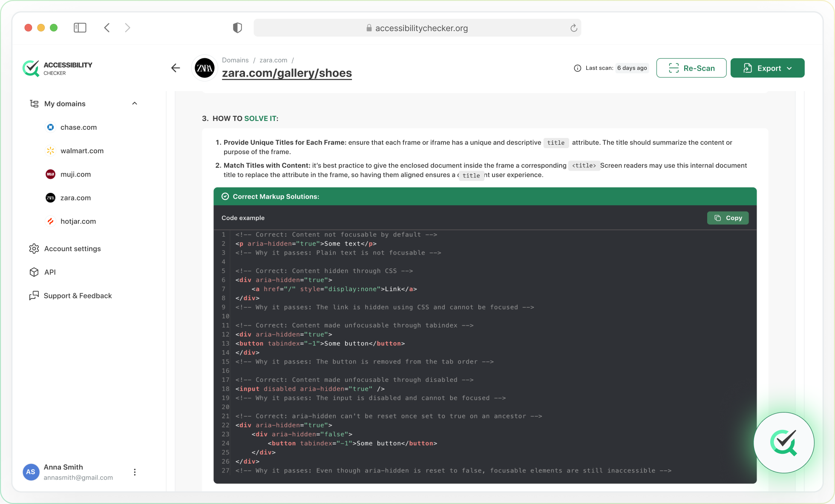The height and width of the screenshot is (504, 835).
Task: Copy the code example snippet
Action: [x=728, y=218]
